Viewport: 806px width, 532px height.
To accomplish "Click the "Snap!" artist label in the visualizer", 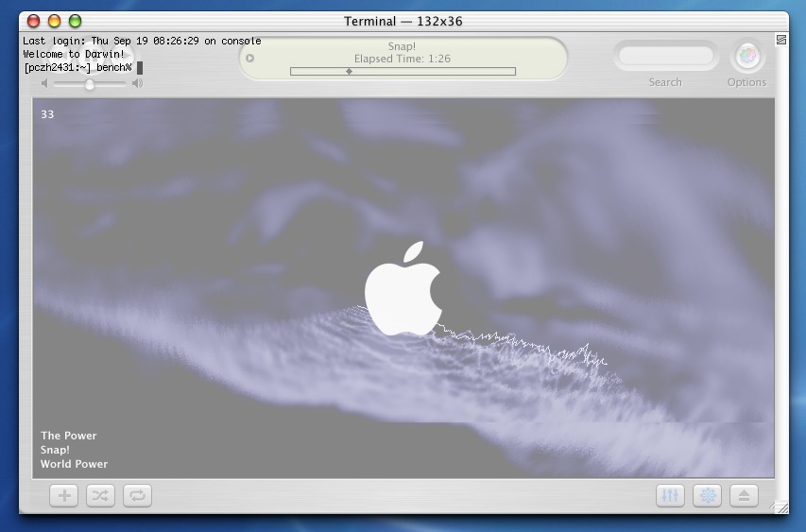I will pos(55,450).
